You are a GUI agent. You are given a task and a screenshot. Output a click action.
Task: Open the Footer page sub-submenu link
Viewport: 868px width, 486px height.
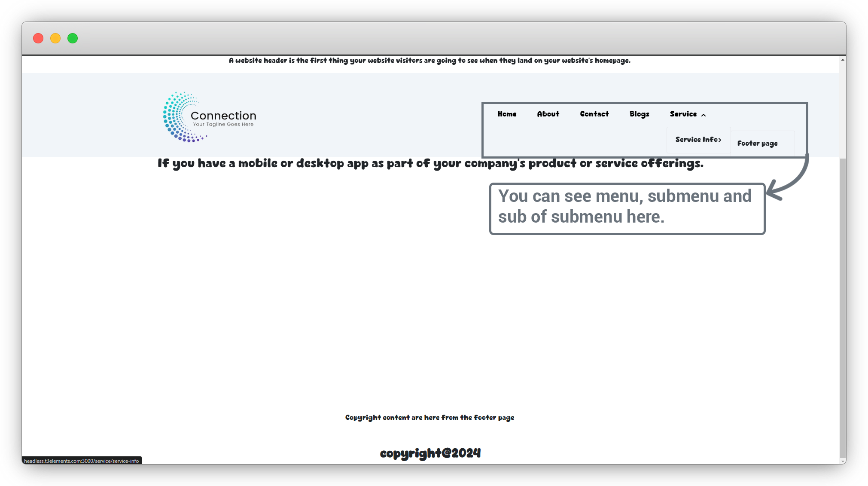pos(757,144)
